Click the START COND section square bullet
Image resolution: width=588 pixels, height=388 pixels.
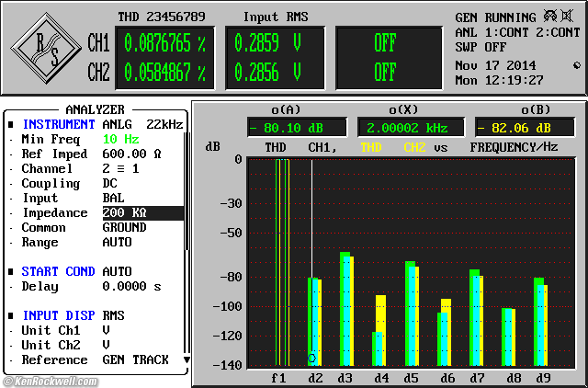pyautogui.click(x=10, y=271)
